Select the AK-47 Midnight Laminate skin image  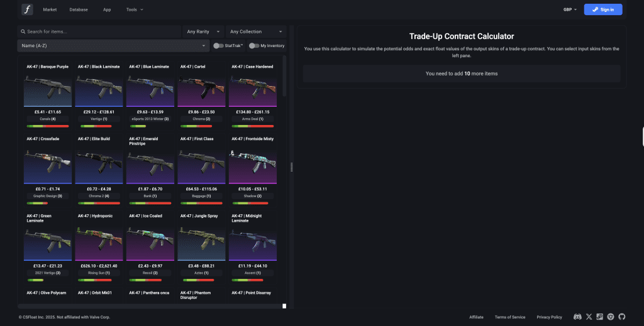[253, 243]
